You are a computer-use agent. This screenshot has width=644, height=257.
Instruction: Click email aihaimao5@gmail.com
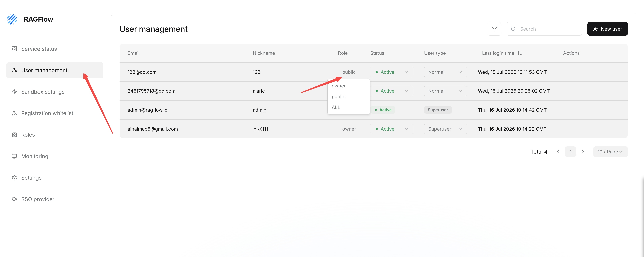[153, 129]
